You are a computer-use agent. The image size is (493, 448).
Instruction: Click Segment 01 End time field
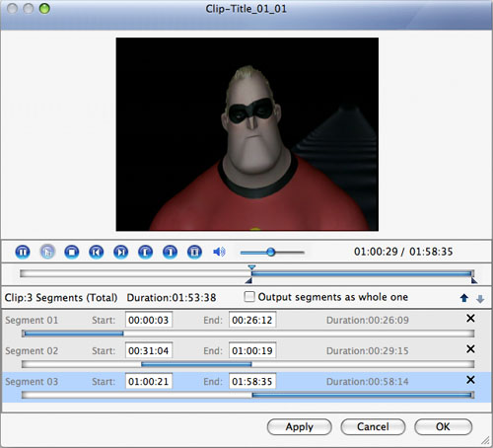pos(252,320)
